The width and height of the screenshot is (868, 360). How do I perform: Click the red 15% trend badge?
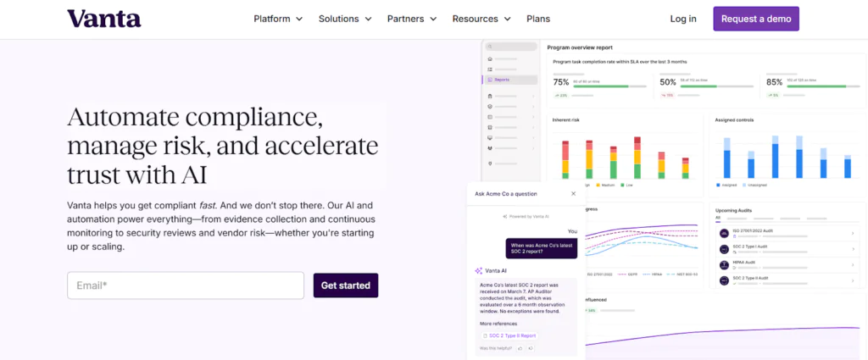[668, 95]
